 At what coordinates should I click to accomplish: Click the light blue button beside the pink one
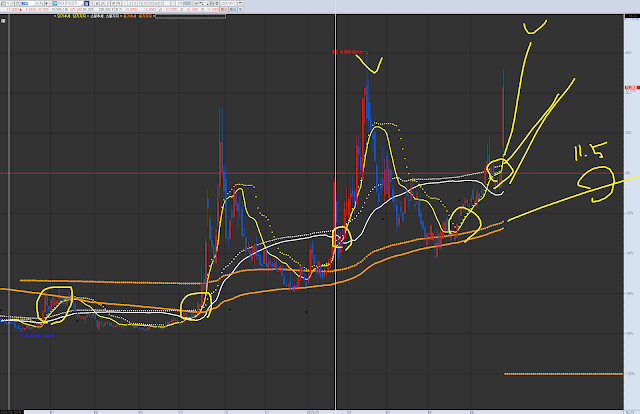point(233,9)
